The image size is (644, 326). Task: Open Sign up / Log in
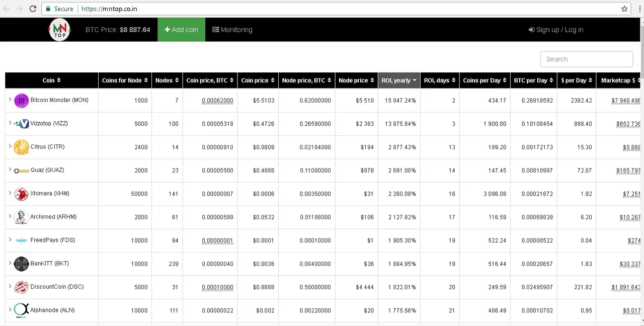pos(556,30)
